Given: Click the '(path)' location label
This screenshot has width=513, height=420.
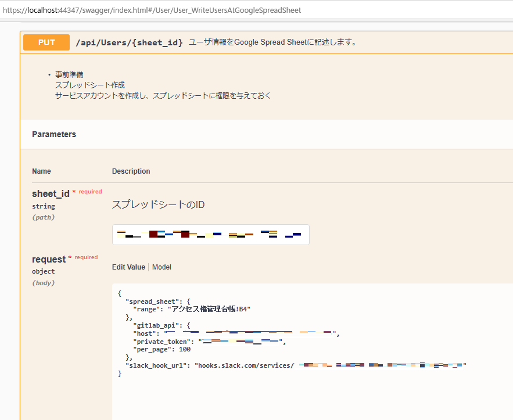Looking at the screenshot, I should (43, 217).
